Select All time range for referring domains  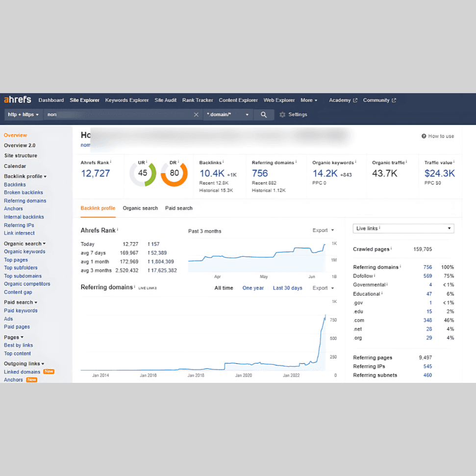click(x=224, y=288)
